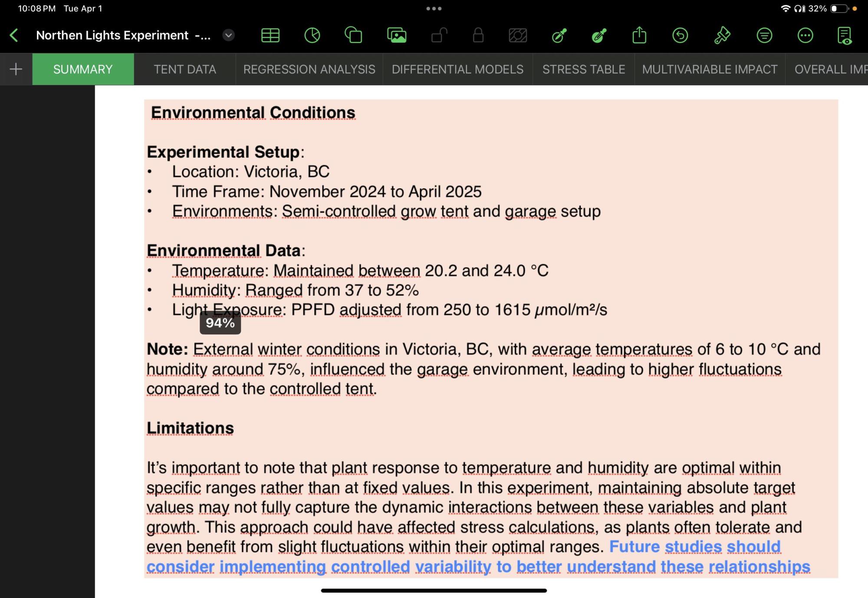This screenshot has height=598, width=868.
Task: Tap the Environmental Data heading
Action: pos(226,251)
